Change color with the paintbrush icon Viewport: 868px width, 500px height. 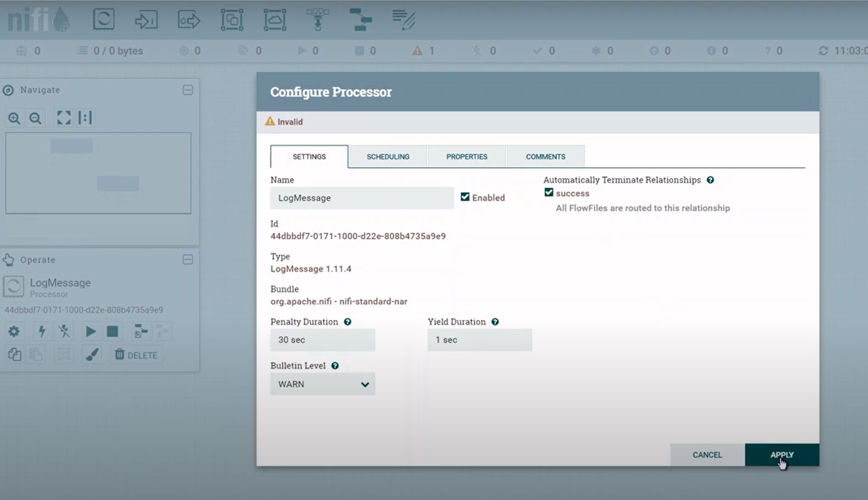click(92, 355)
